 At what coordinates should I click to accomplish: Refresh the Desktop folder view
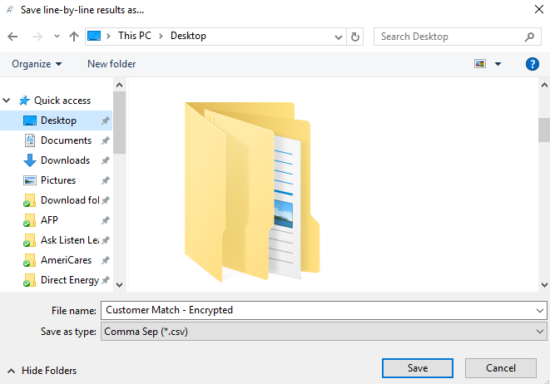point(355,36)
